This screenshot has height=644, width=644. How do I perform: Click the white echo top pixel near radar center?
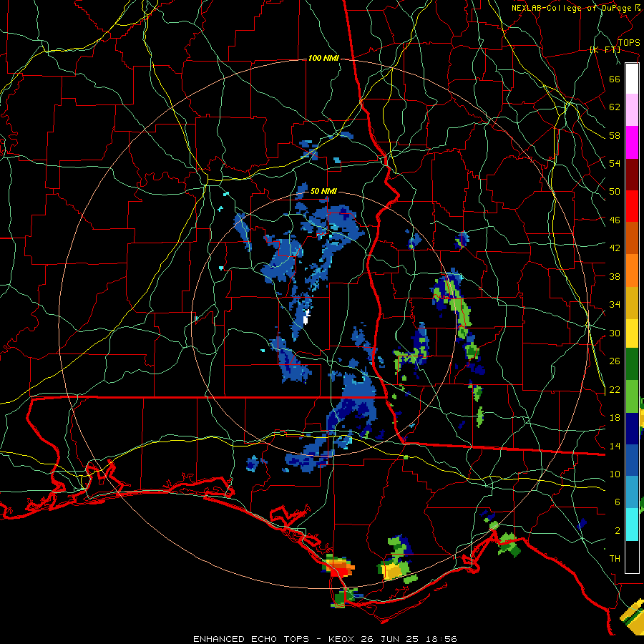click(x=306, y=317)
